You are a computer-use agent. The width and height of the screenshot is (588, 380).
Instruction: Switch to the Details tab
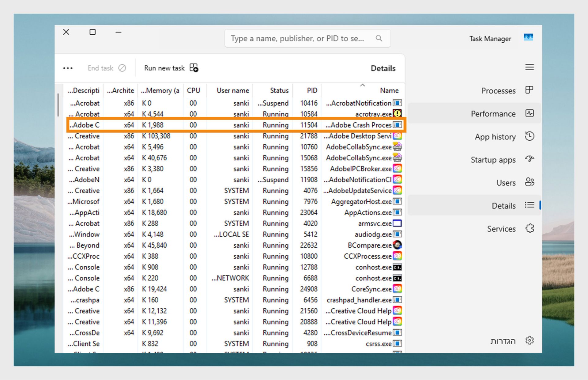[503, 206]
